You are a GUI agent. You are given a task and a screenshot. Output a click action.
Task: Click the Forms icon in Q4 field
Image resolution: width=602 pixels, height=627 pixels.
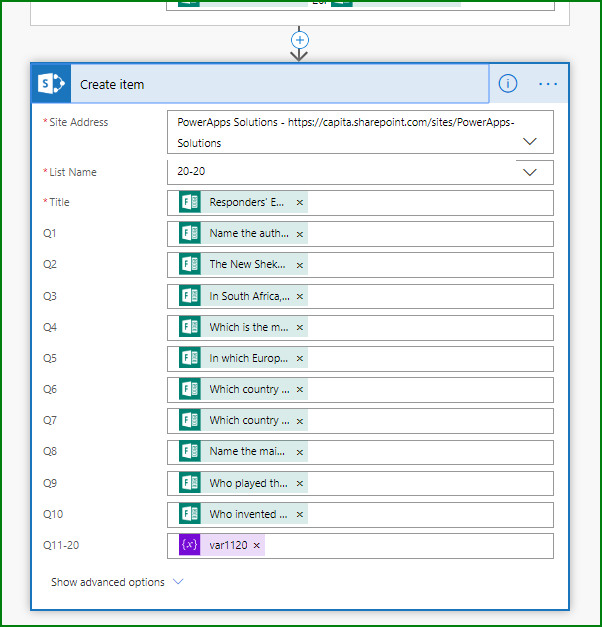pyautogui.click(x=190, y=327)
